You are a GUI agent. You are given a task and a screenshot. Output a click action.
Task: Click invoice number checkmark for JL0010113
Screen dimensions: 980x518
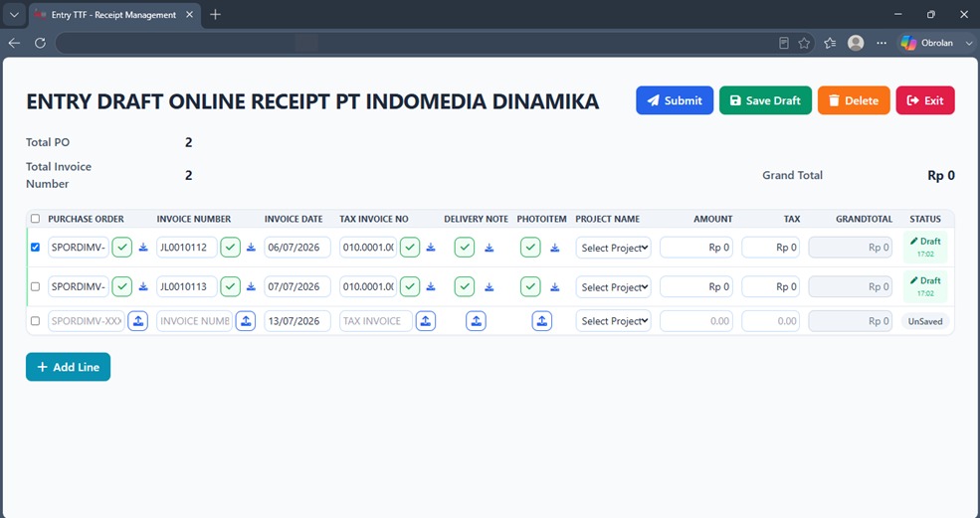point(230,286)
